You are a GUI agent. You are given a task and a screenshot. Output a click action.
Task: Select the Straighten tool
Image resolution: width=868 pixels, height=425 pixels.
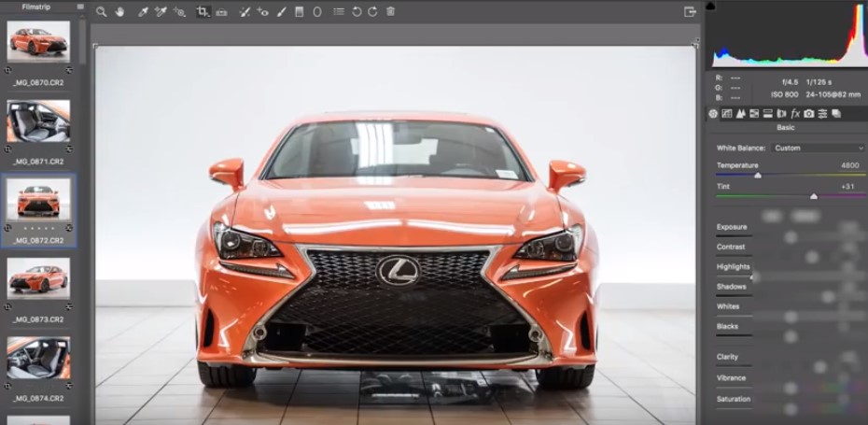click(221, 11)
